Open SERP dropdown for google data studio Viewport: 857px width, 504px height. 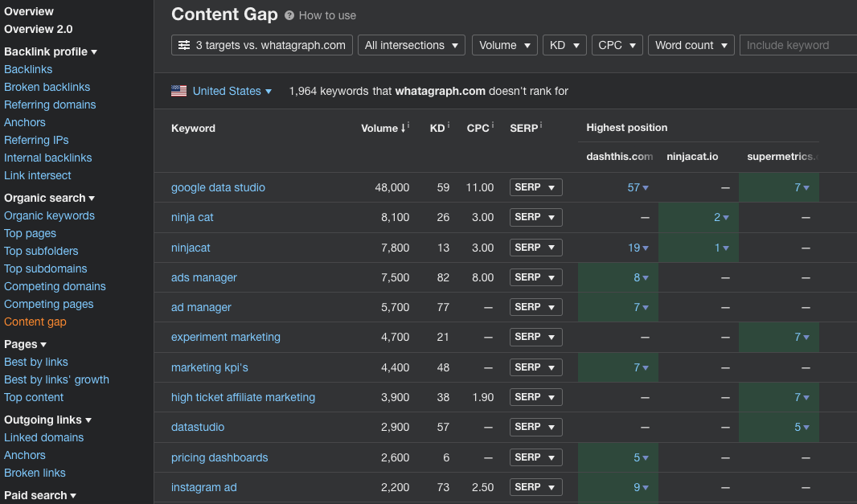[535, 187]
